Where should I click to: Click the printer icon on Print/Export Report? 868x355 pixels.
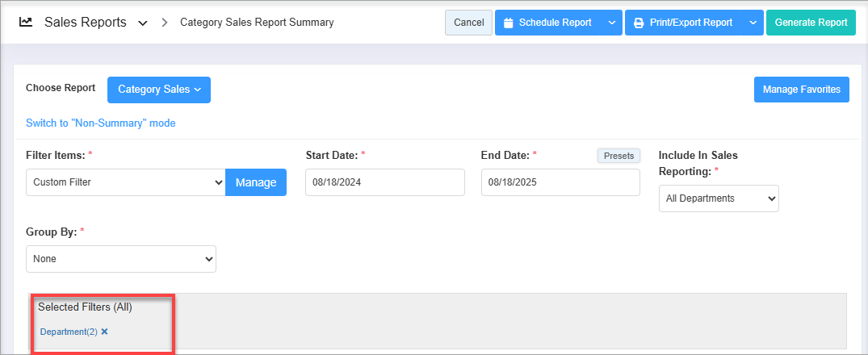[639, 23]
